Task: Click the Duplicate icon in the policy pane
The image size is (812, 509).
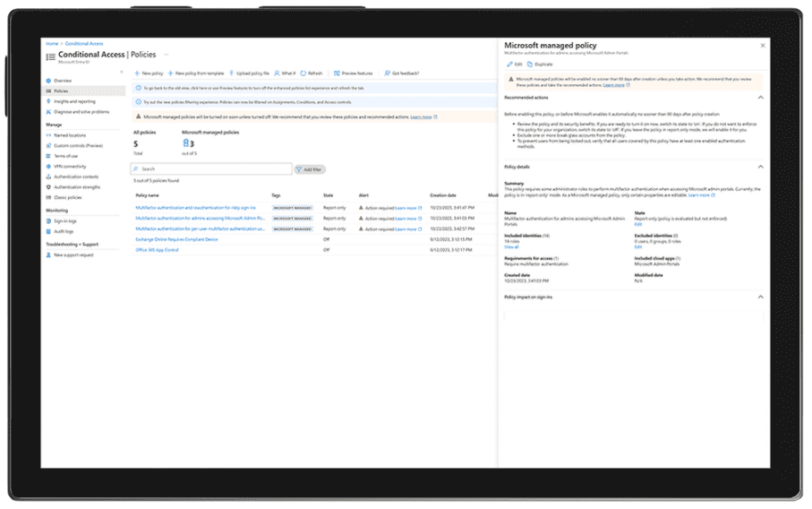Action: pos(530,65)
